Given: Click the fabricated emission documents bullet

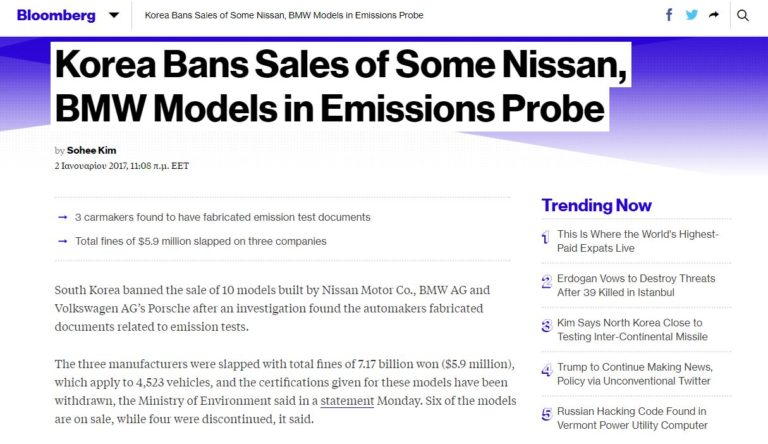Looking at the screenshot, I should [x=222, y=217].
